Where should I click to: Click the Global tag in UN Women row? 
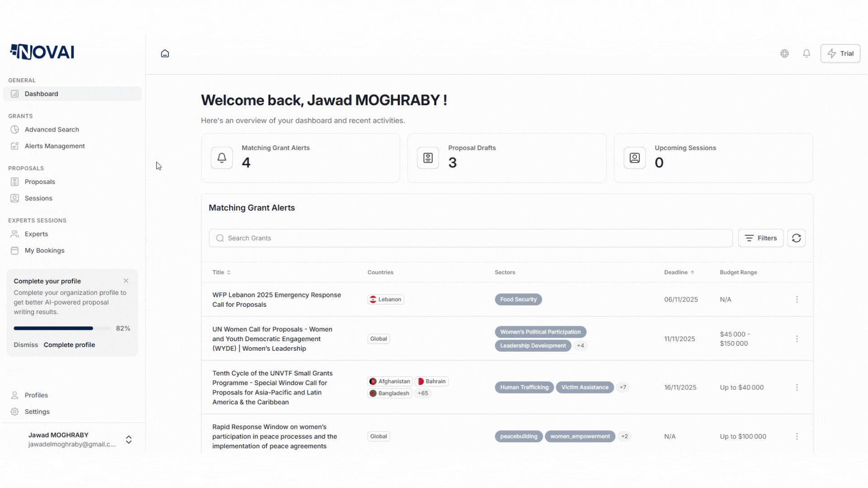tap(379, 339)
